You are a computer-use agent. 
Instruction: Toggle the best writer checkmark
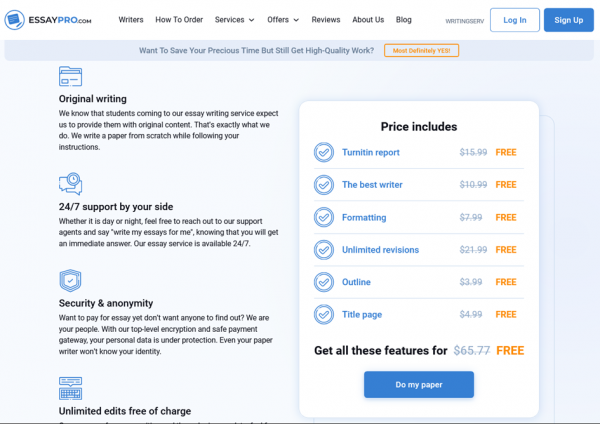(324, 185)
